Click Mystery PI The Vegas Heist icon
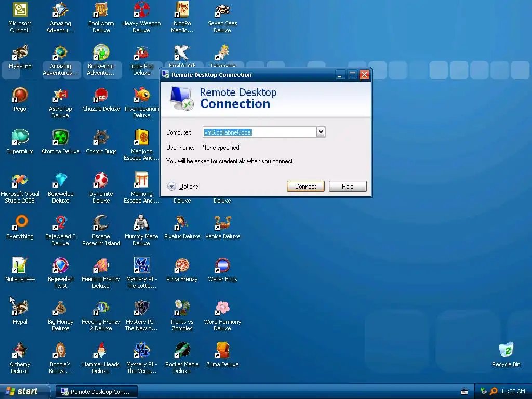 pos(141,351)
